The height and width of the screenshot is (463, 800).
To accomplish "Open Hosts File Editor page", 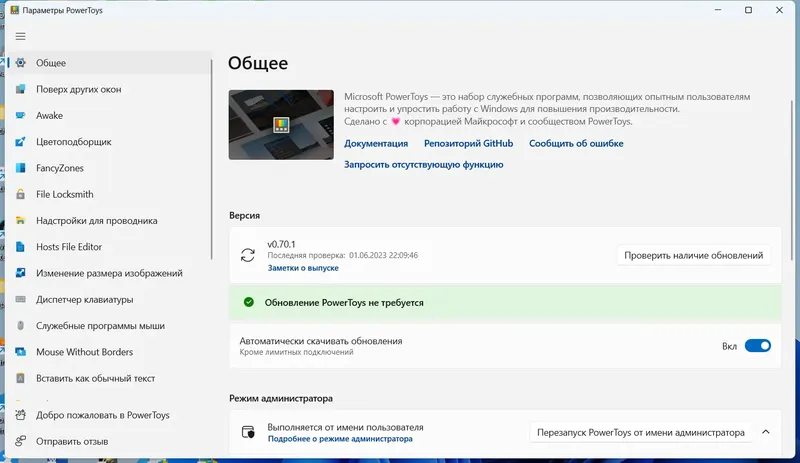I will point(109,247).
